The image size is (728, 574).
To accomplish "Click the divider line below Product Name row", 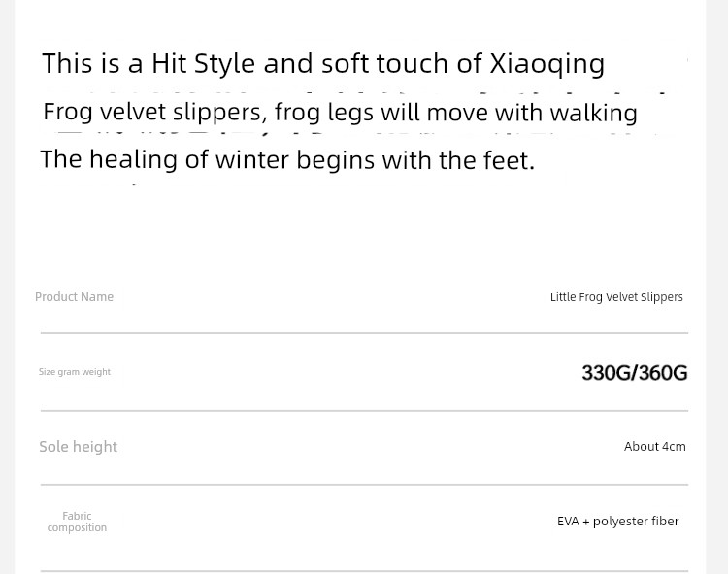I will pos(364,333).
